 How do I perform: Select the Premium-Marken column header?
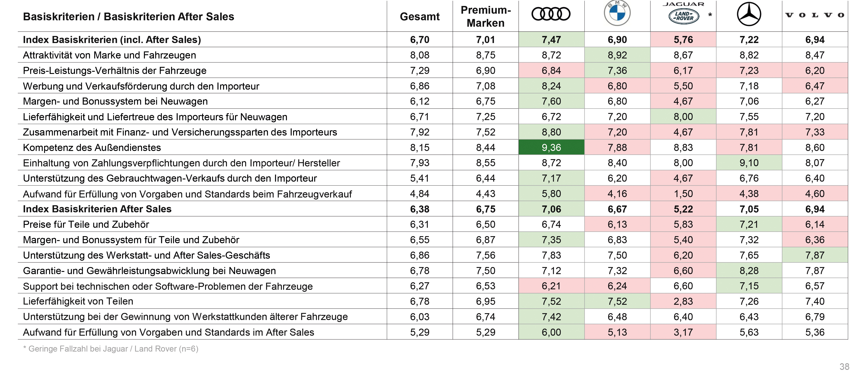[486, 17]
